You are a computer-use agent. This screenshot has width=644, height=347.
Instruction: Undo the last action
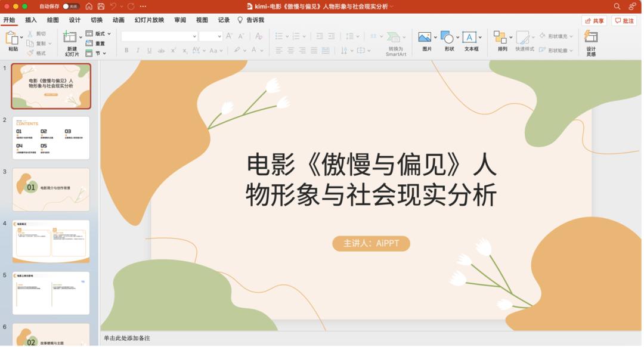pyautogui.click(x=113, y=7)
